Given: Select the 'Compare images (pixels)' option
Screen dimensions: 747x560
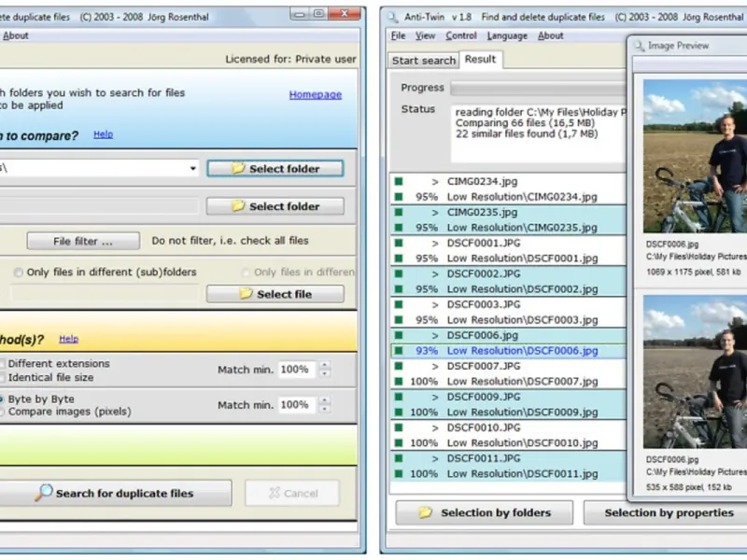Looking at the screenshot, I should point(2,412).
